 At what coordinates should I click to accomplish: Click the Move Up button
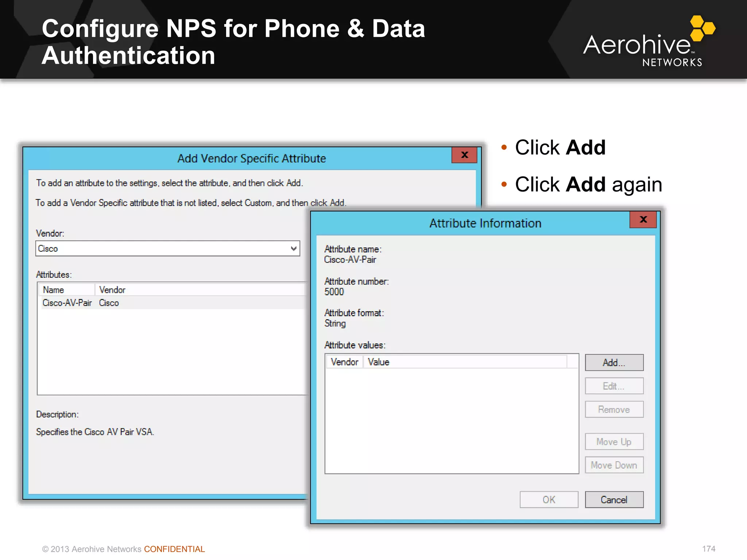(x=614, y=442)
